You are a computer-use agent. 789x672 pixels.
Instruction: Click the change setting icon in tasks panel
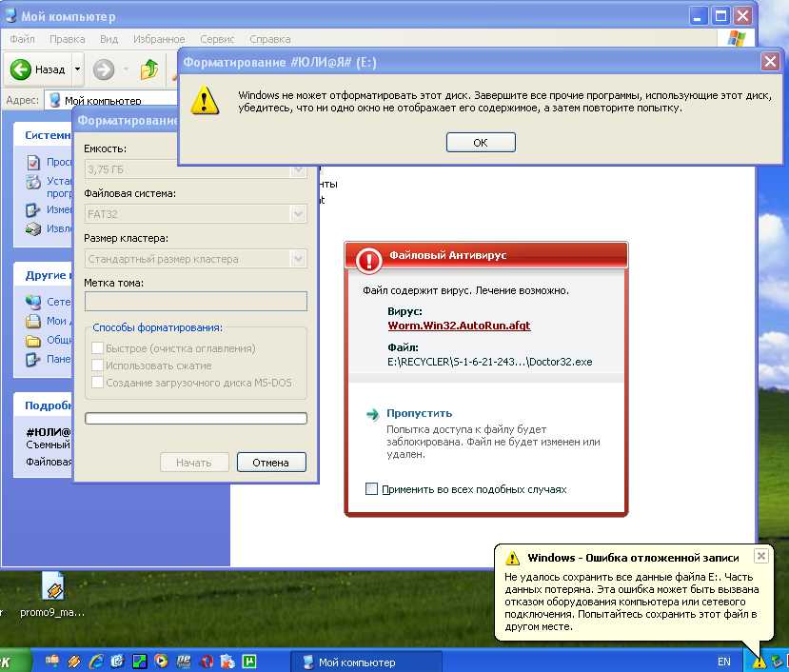click(33, 210)
